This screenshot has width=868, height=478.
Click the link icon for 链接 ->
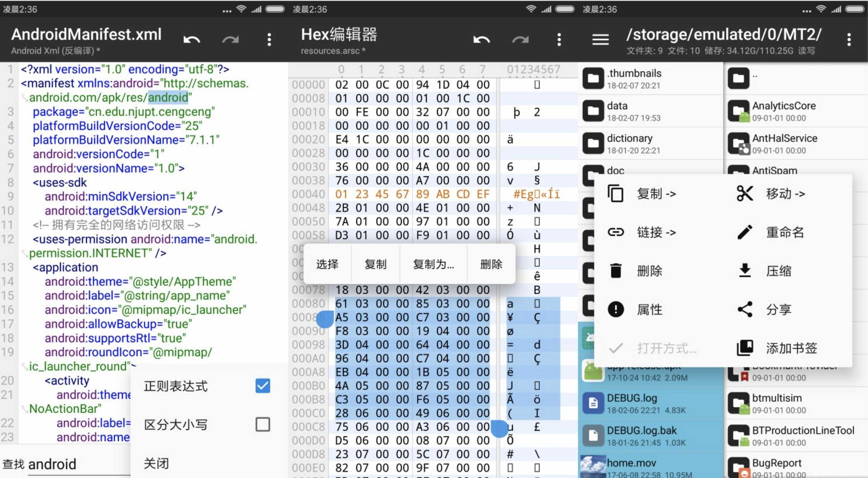(x=616, y=232)
